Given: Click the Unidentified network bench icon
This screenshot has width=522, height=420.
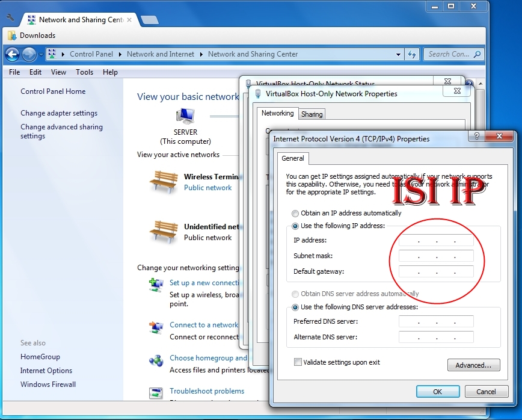Looking at the screenshot, I should (163, 232).
